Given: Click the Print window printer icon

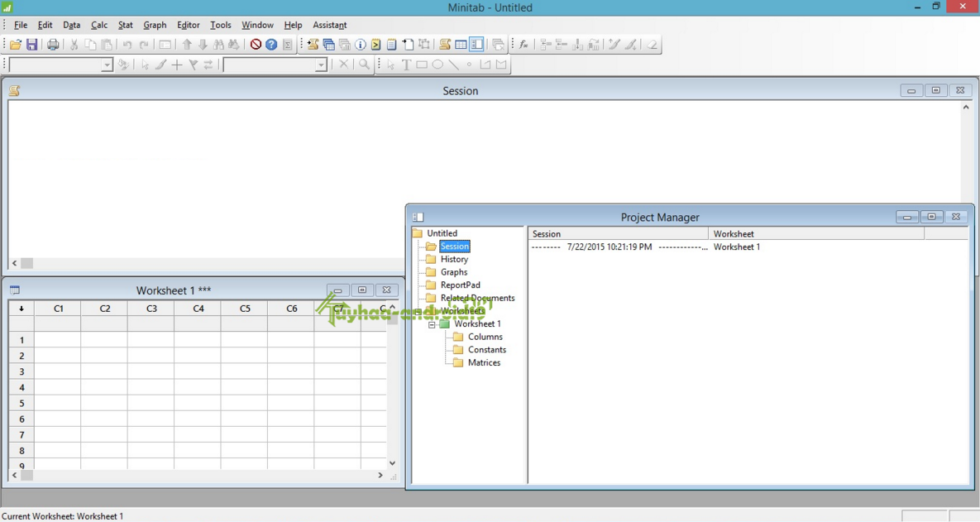Looking at the screenshot, I should point(53,45).
